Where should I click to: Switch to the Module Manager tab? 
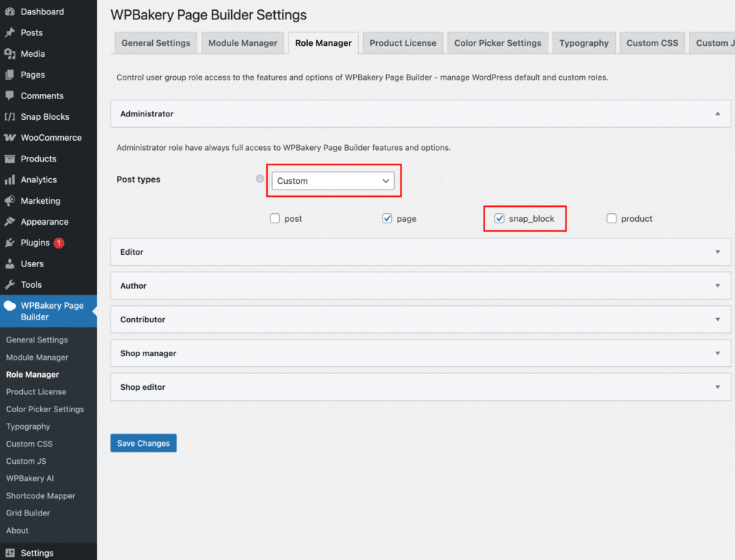(243, 43)
